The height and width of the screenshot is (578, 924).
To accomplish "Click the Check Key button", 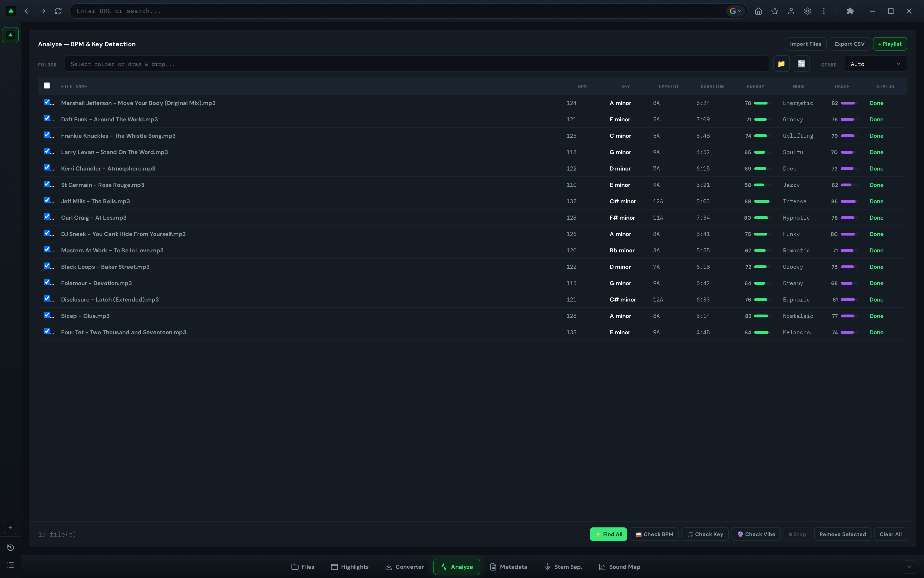I will click(x=705, y=534).
